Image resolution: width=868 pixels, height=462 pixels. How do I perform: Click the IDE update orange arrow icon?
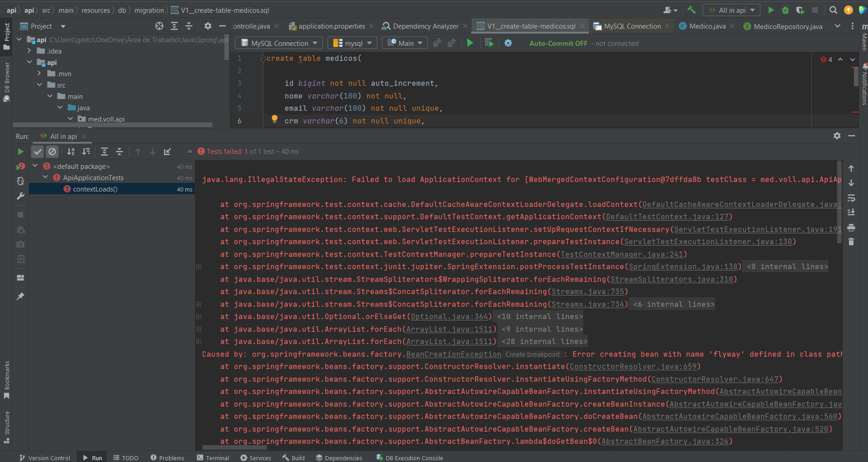pos(848,10)
